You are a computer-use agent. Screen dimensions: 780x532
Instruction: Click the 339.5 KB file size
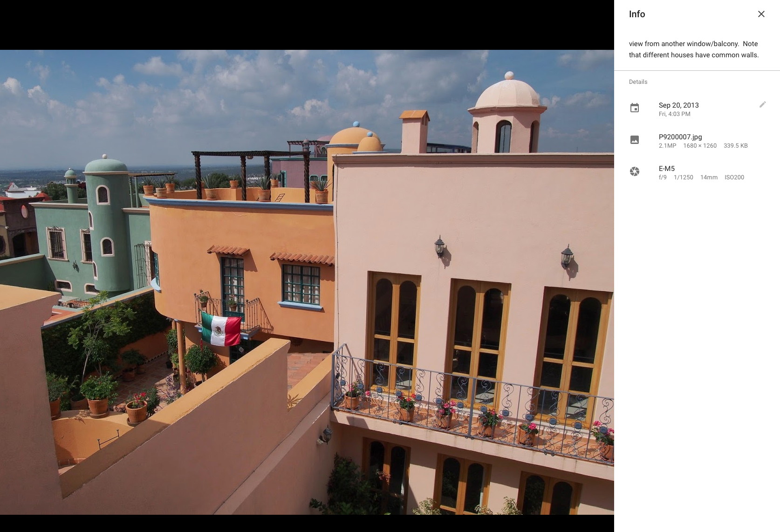tap(735, 146)
